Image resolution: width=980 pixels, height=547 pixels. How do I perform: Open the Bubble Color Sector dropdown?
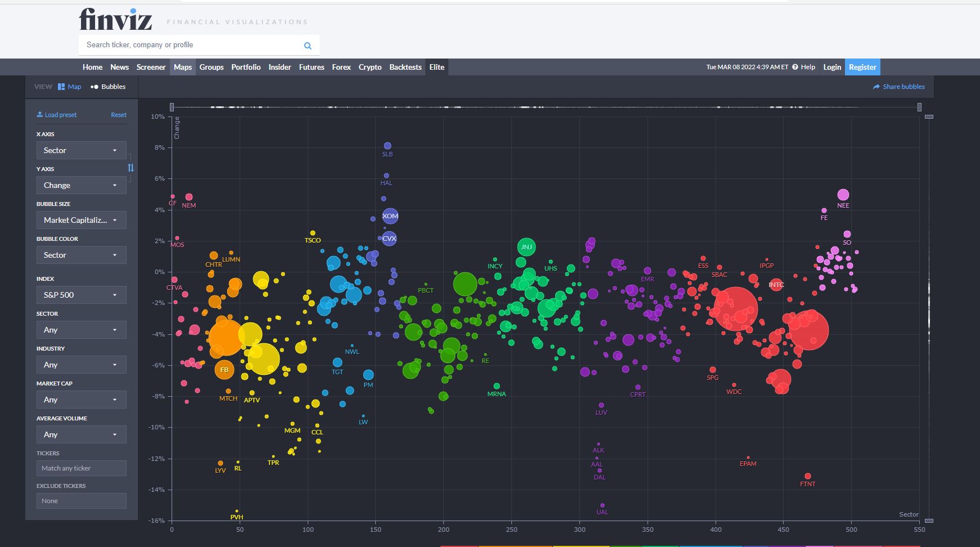pos(82,255)
